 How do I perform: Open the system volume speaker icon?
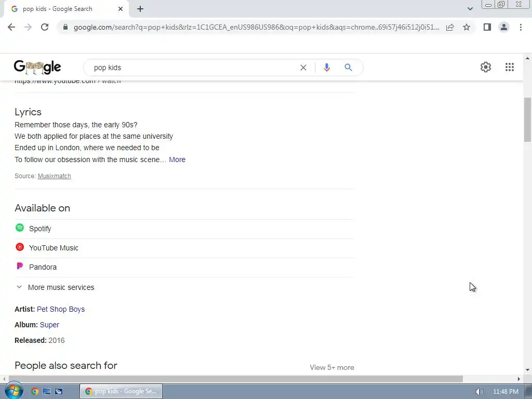click(x=478, y=392)
